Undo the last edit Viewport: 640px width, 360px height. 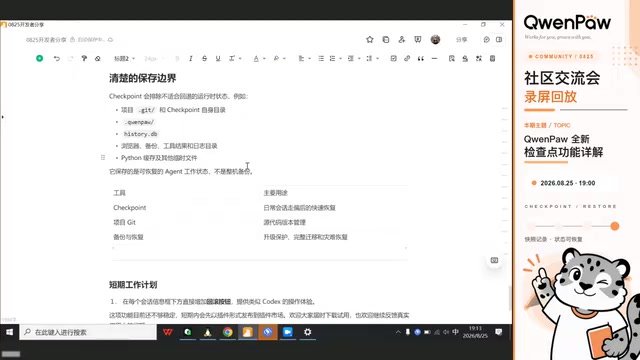pyautogui.click(x=57, y=59)
